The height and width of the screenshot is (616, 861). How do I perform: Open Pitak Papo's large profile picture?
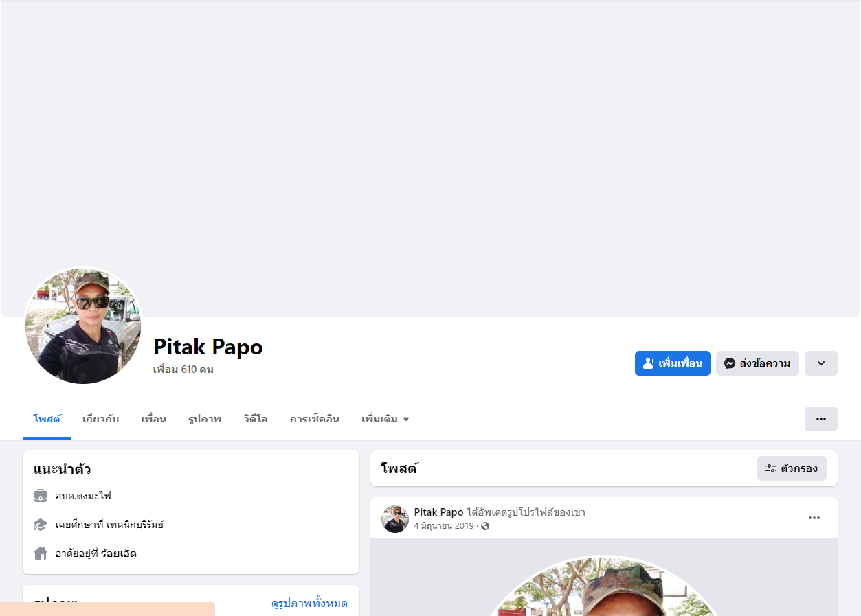coord(83,326)
